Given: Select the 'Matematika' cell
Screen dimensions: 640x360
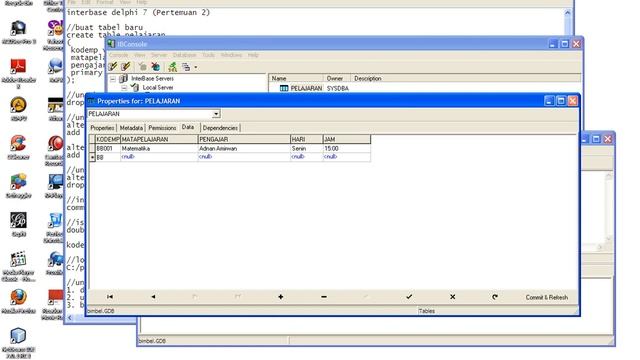Looking at the screenshot, I should tap(159, 149).
